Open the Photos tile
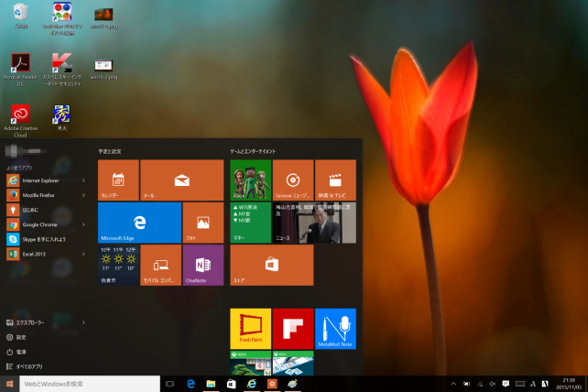Image resolution: width=588 pixels, height=392 pixels. pos(203,223)
